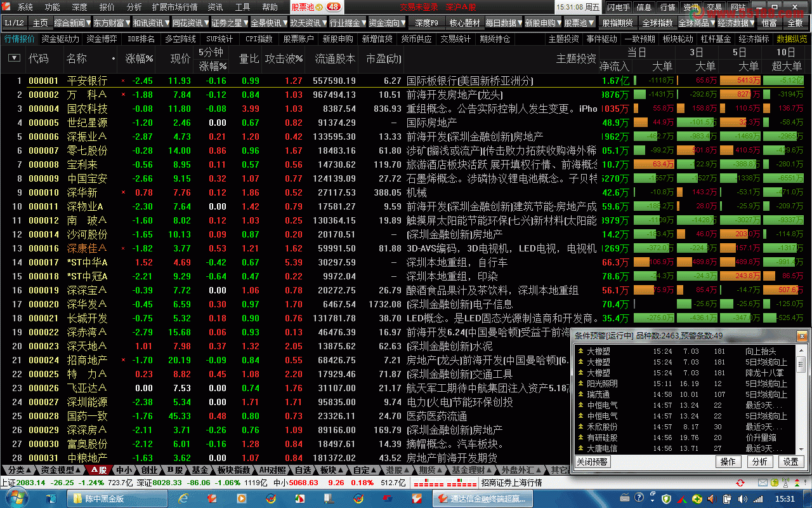Open the 功能 menu
Image resolution: width=812 pixels, height=508 pixels.
53,7
